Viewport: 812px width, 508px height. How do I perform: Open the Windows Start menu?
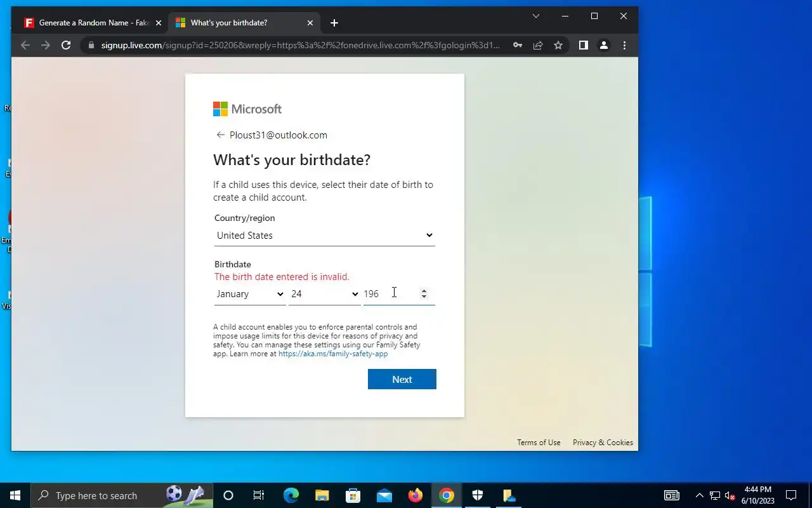point(15,495)
